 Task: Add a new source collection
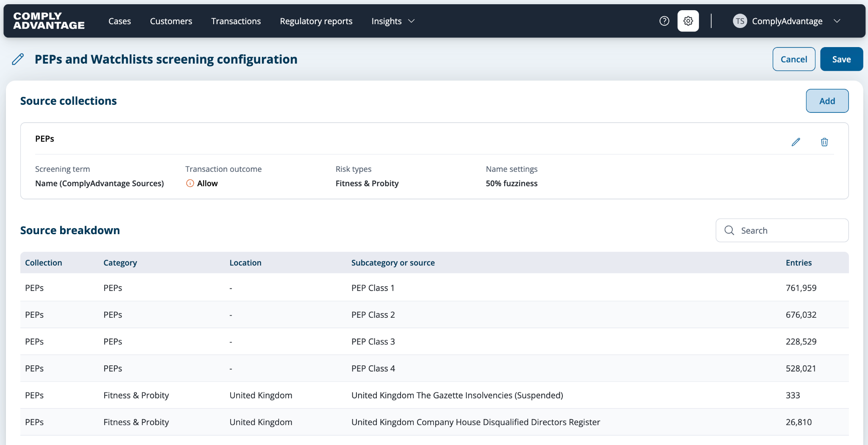pos(827,101)
